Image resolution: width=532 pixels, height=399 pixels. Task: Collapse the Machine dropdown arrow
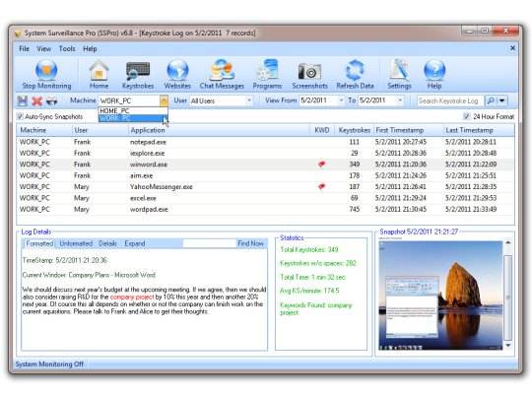(164, 100)
